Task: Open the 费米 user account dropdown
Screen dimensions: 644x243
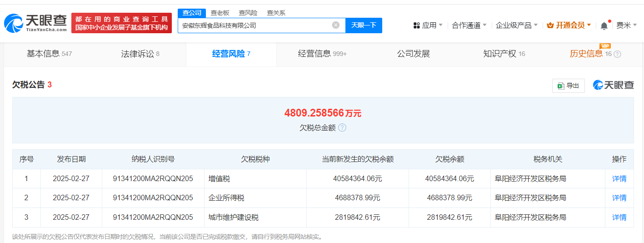Action: pyautogui.click(x=627, y=25)
